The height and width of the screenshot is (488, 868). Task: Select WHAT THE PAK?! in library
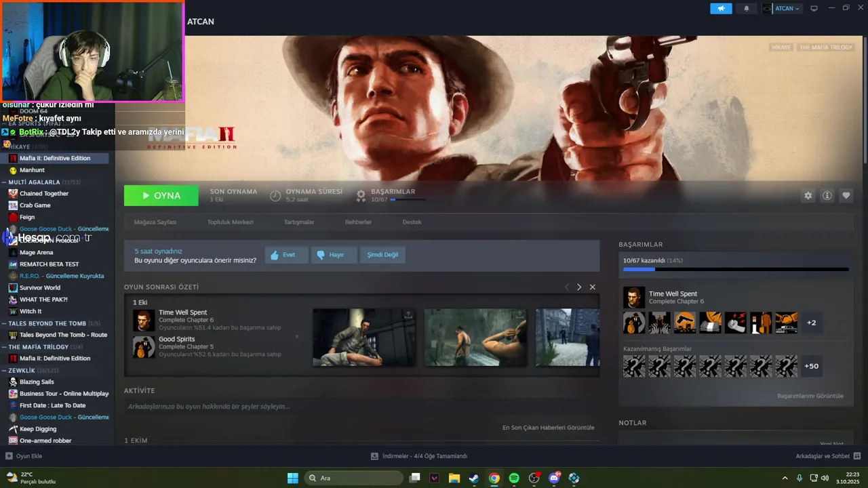(43, 300)
